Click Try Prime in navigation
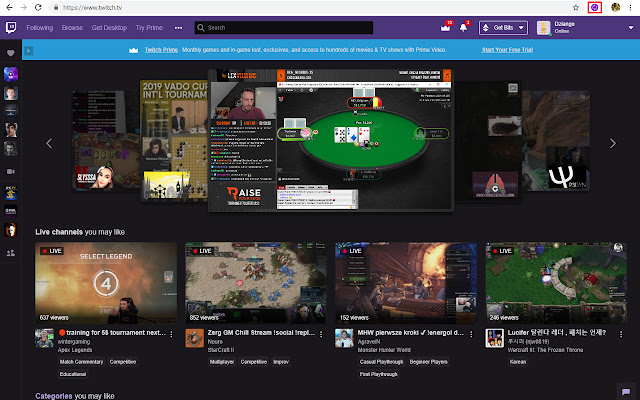The height and width of the screenshot is (400, 640). [x=149, y=28]
